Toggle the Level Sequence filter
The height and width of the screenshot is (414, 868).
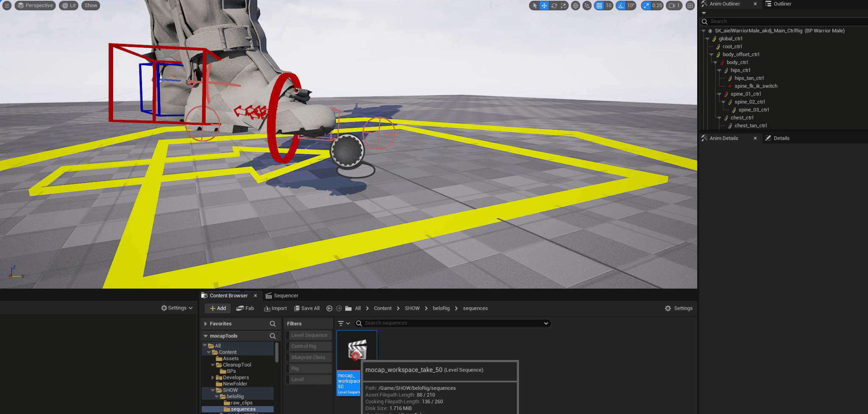click(309, 335)
